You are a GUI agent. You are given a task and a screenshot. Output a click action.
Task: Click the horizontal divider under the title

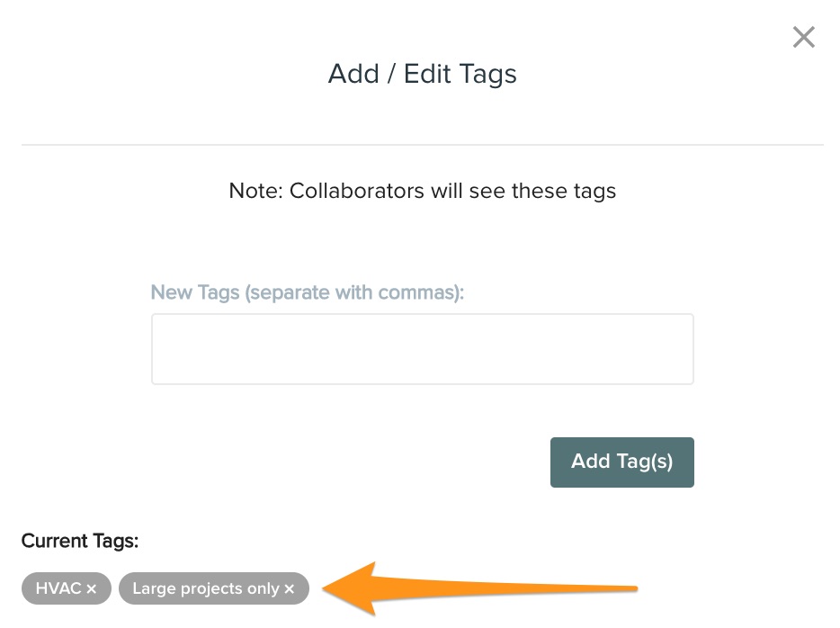click(422, 144)
